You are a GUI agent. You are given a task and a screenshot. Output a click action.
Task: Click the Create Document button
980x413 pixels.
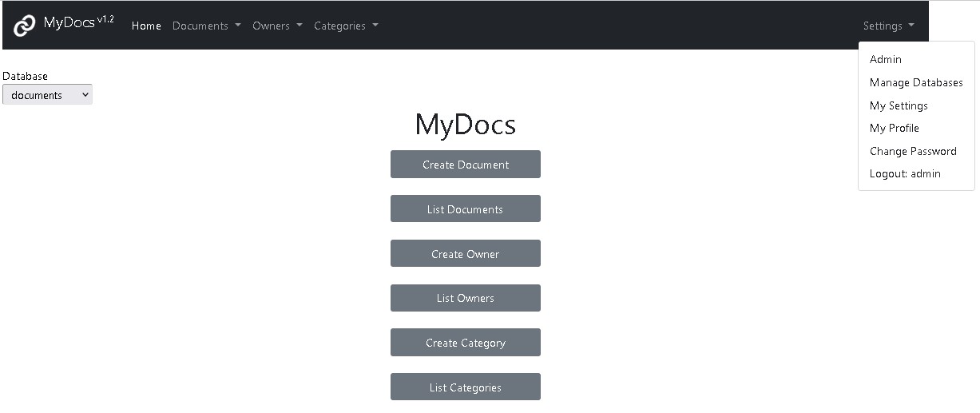466,165
